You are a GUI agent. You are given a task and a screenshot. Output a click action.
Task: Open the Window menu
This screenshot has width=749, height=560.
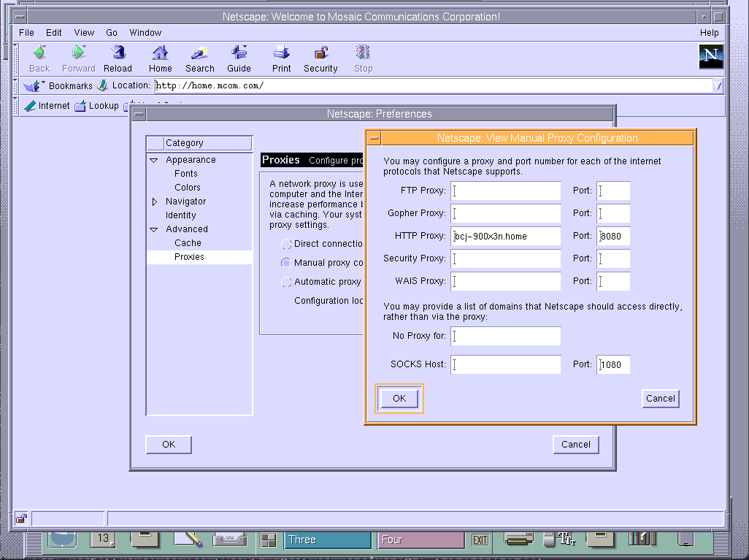pyautogui.click(x=145, y=33)
